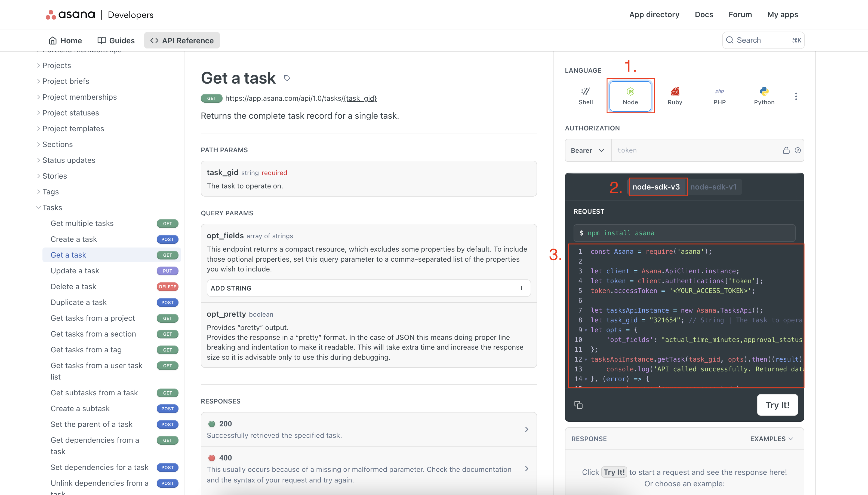Open more languages menu (three dots)
The height and width of the screenshot is (495, 868).
click(796, 96)
